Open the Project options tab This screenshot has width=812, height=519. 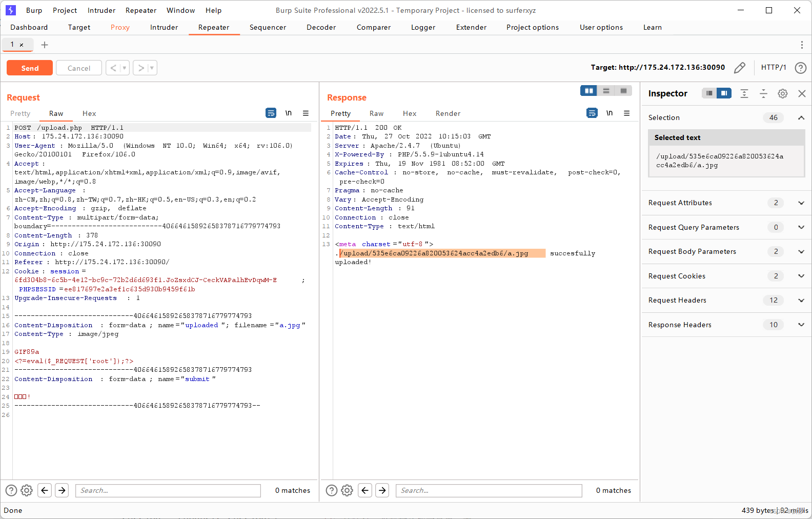(533, 27)
